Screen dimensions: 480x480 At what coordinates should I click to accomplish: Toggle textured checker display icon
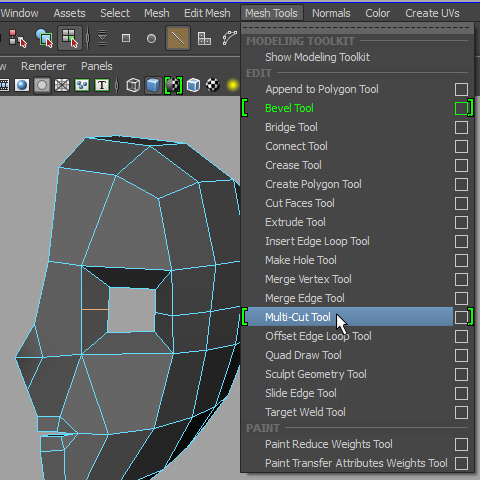(x=213, y=85)
